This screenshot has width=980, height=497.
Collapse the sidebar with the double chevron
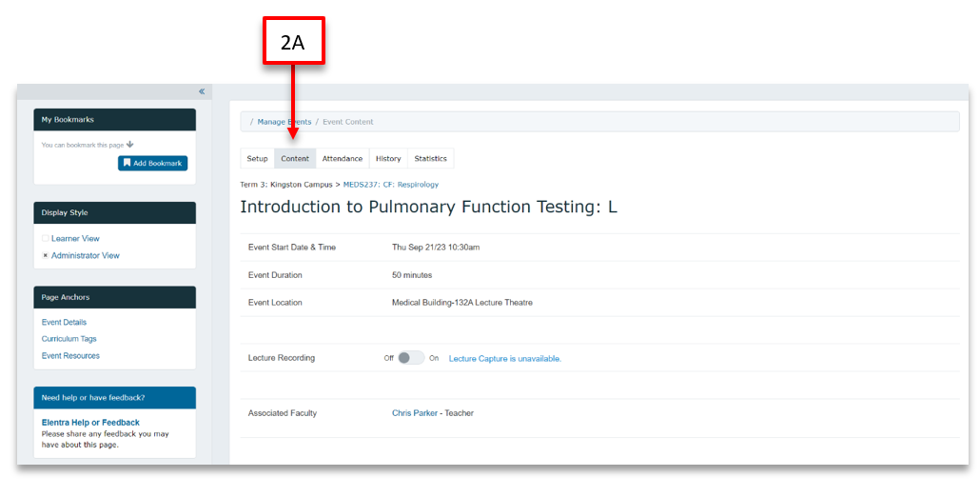coord(202,91)
